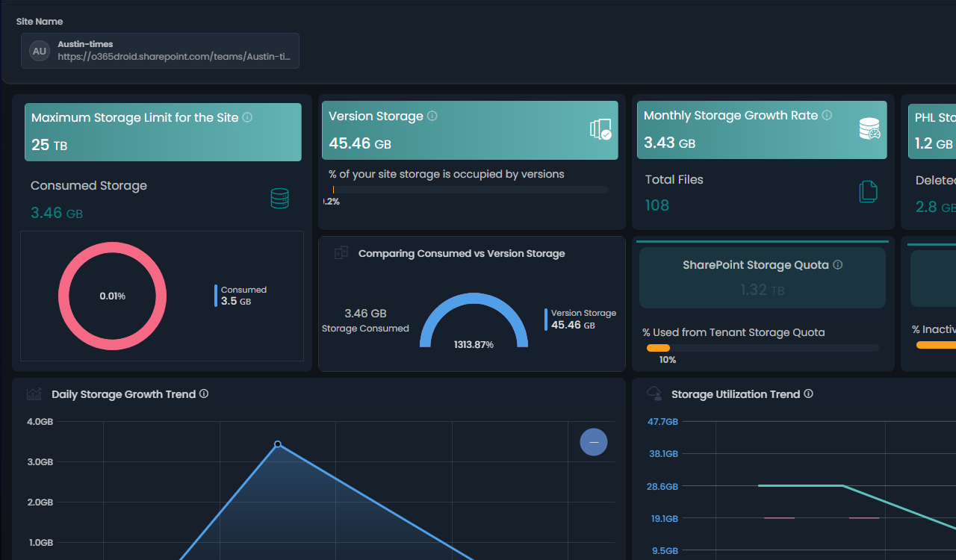Click the info icon on Monthly Storage Growth Rate

pos(827,115)
